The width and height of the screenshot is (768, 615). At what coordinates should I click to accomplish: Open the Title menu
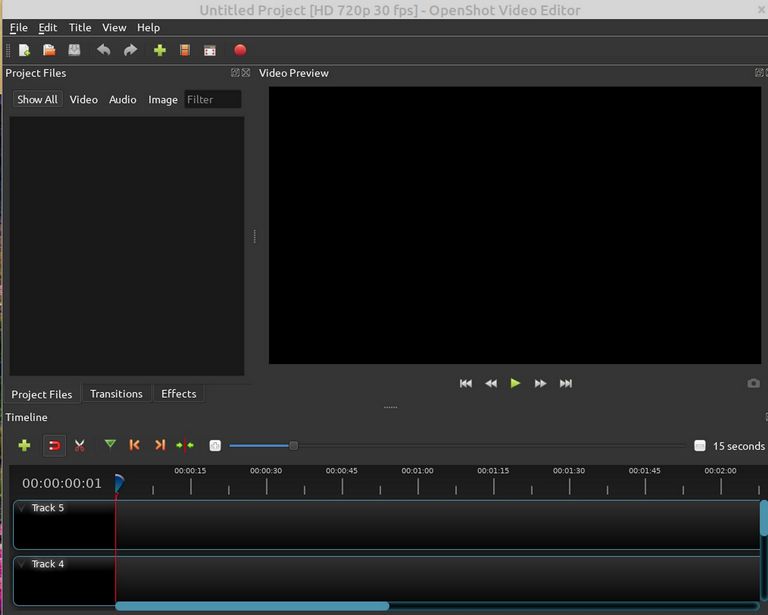tap(80, 28)
